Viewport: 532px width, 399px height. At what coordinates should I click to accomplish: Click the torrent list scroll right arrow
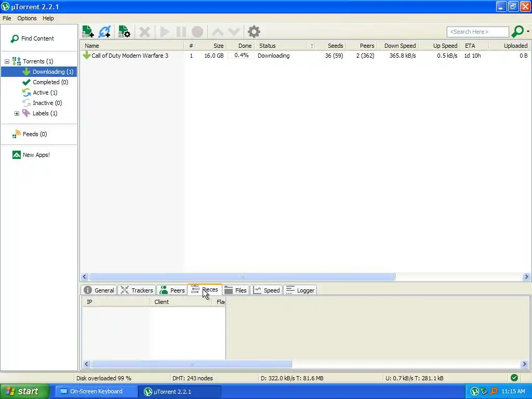(x=526, y=277)
